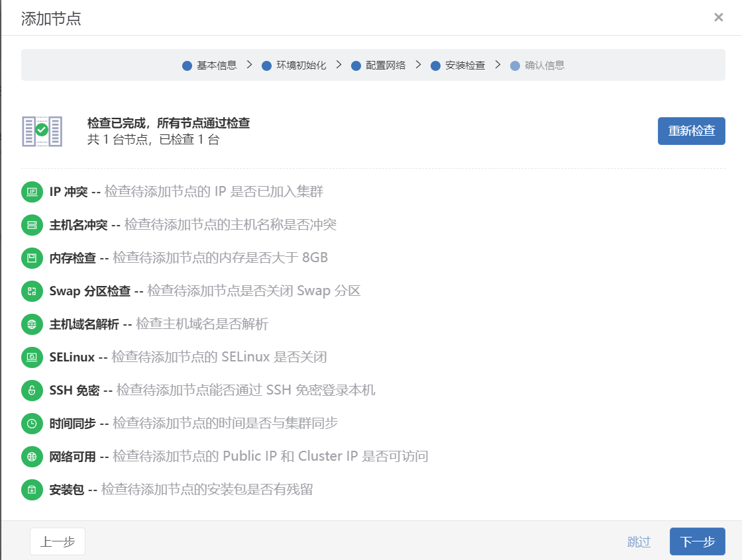Screen dimensions: 742x560
Task: Click the SSH 免密 key icon
Action: pyautogui.click(x=30, y=390)
